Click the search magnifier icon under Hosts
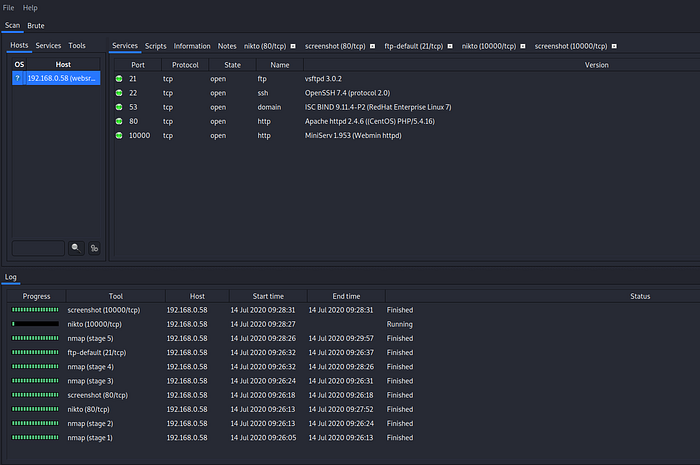This screenshot has width=700, height=465. (x=76, y=248)
